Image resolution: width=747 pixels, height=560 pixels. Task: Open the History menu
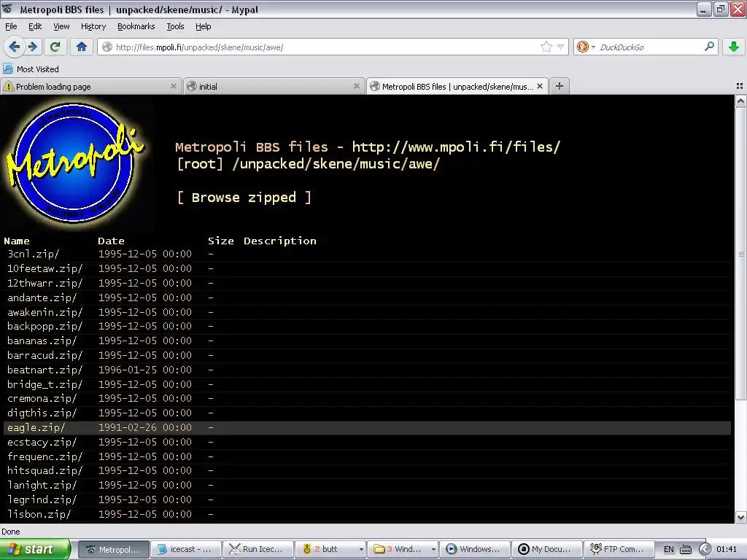tap(93, 26)
